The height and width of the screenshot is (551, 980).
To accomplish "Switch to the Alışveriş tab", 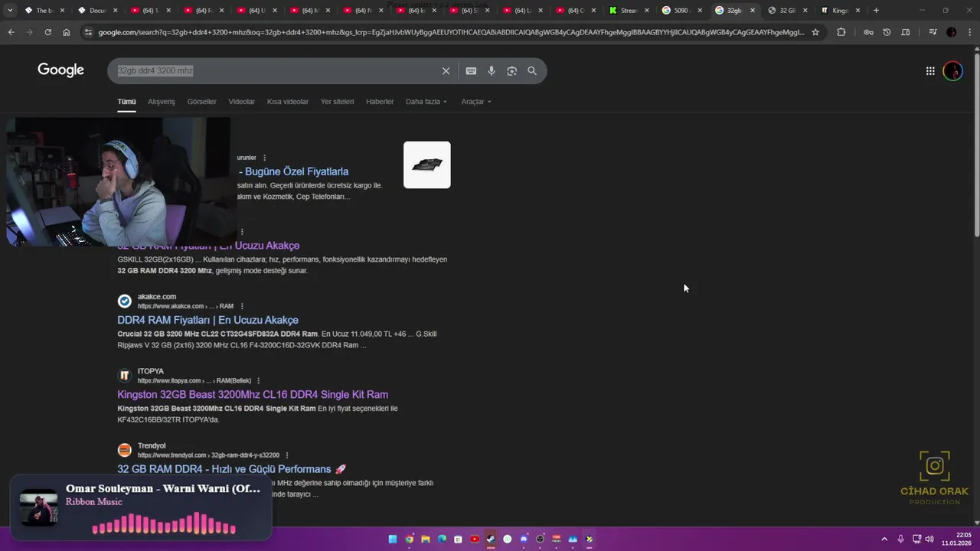I will [x=162, y=102].
